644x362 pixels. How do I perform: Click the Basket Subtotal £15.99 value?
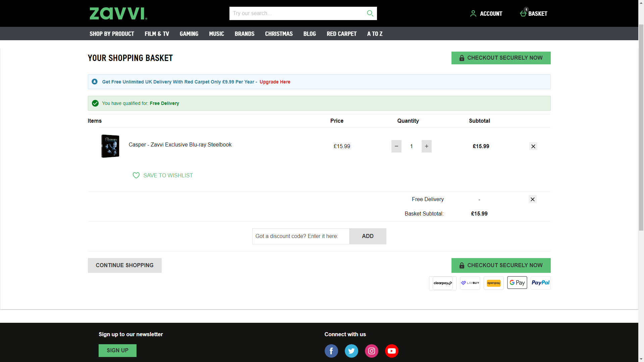point(479,214)
